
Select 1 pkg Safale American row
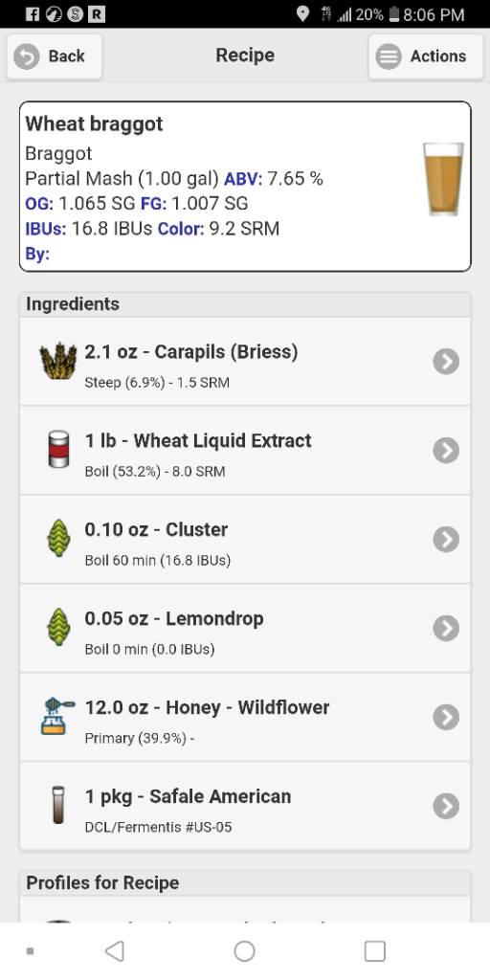coord(245,806)
